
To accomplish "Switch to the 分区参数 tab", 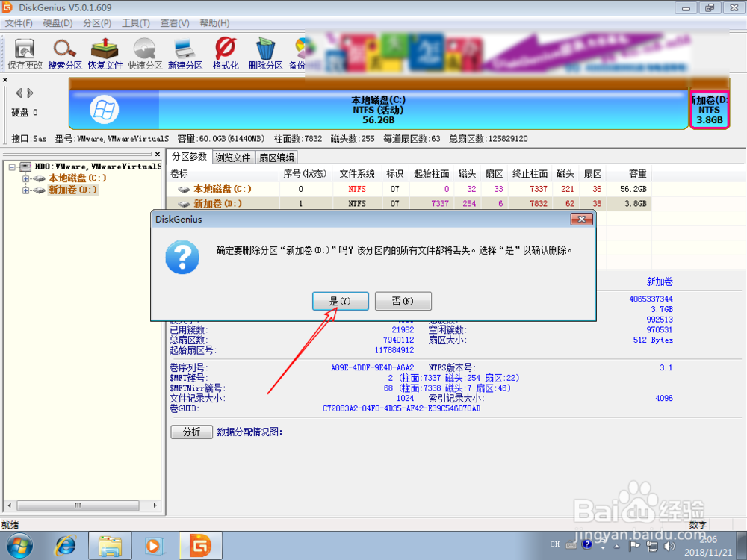I will click(x=189, y=156).
